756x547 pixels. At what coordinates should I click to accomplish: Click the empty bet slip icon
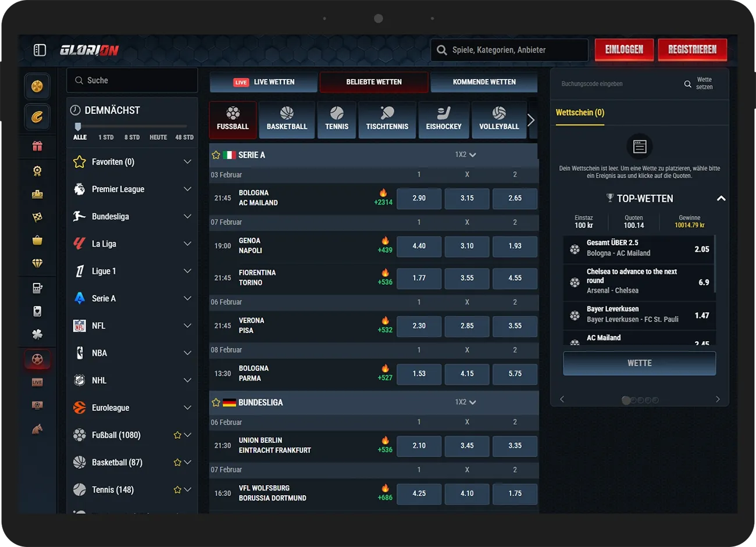point(640,146)
